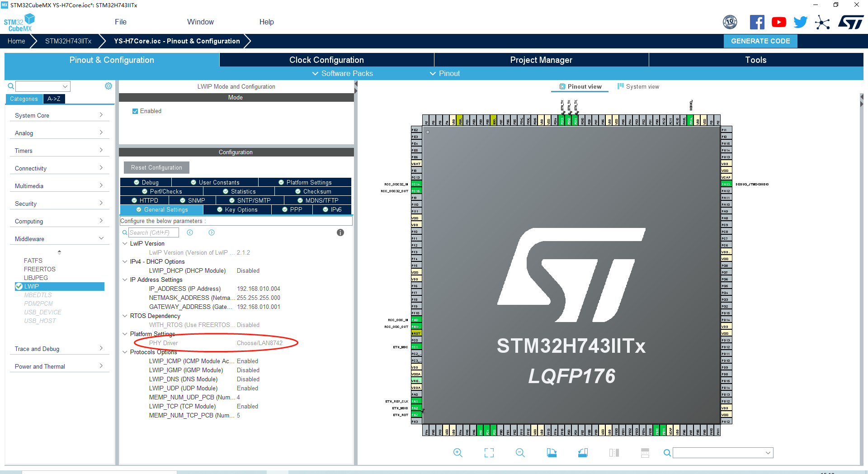The height and width of the screenshot is (474, 868).
Task: Open the Key Options settings tab
Action: [237, 209]
